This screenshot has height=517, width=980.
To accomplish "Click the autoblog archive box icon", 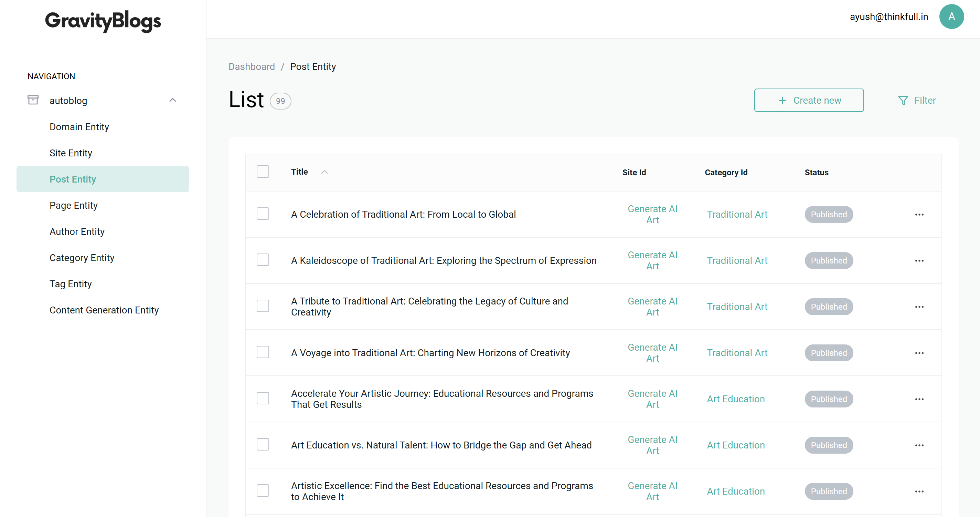I will coord(33,100).
